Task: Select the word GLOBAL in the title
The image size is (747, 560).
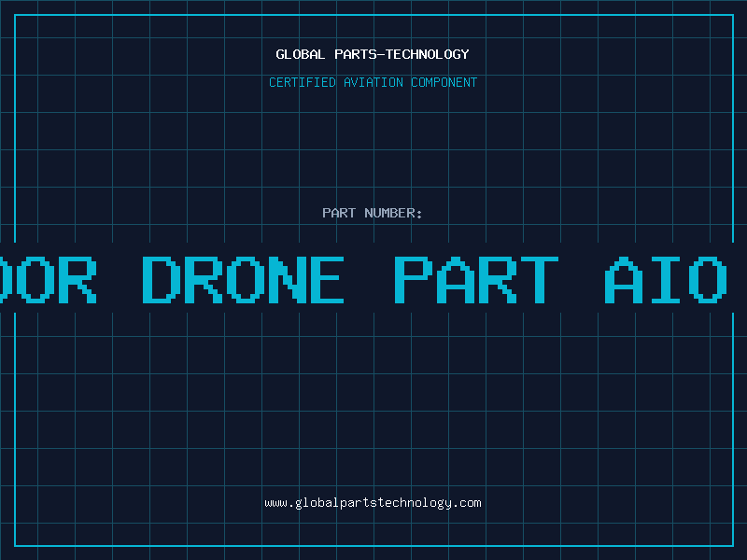Action: click(x=300, y=54)
